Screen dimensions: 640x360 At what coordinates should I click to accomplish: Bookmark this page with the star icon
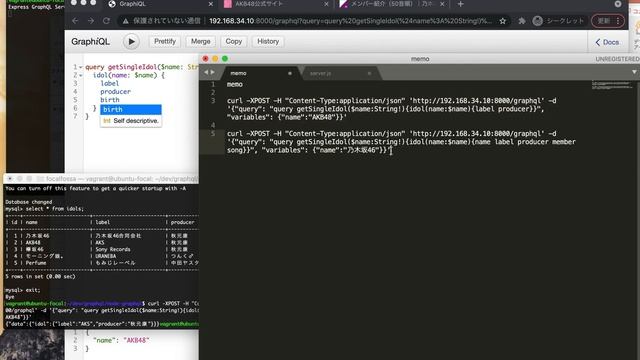point(503,21)
